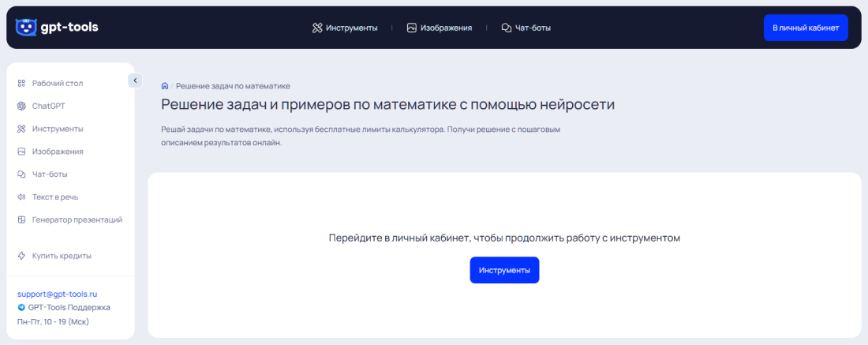Viewport: 868px width, 345px height.
Task: Click the home icon in the breadcrumb
Action: click(164, 86)
